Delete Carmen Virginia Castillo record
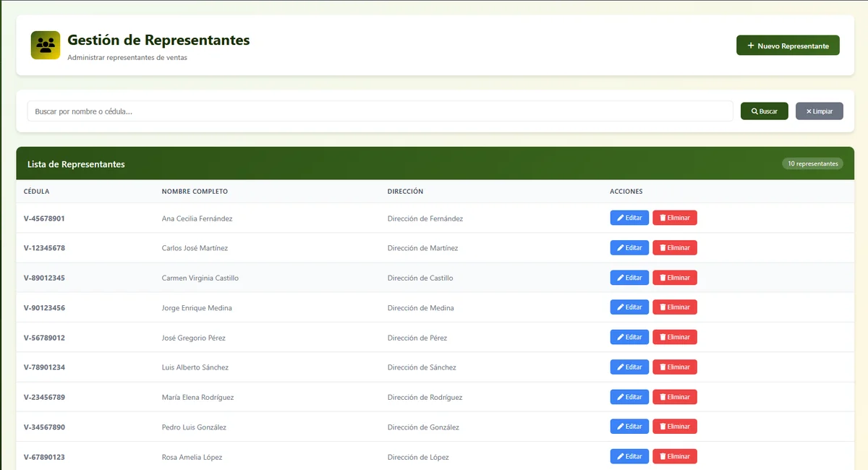868x470 pixels. 675,278
